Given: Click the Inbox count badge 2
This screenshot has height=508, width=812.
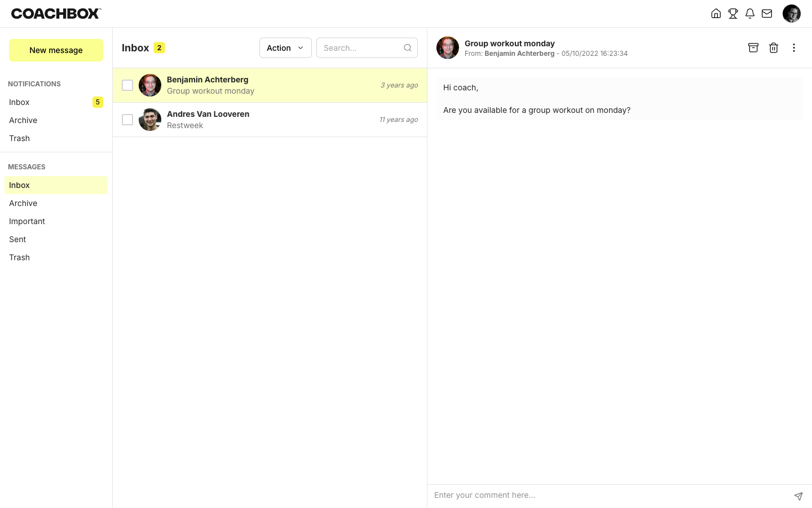Looking at the screenshot, I should 160,48.
